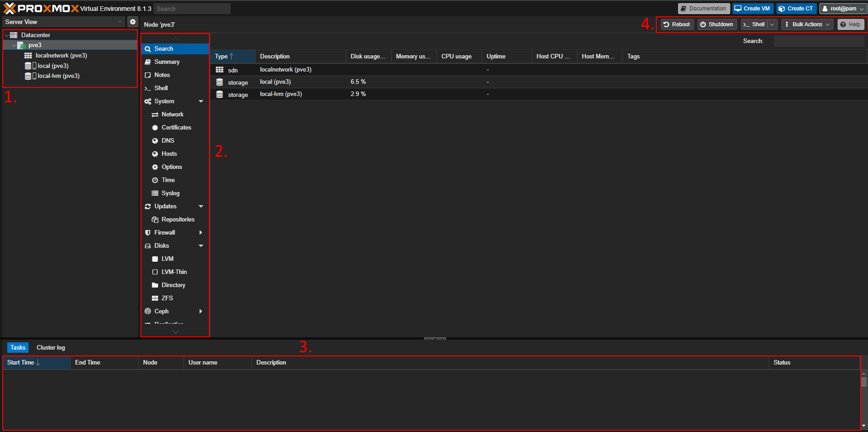Click the LVM square icon
Image resolution: width=868 pixels, height=432 pixels.
pos(155,259)
